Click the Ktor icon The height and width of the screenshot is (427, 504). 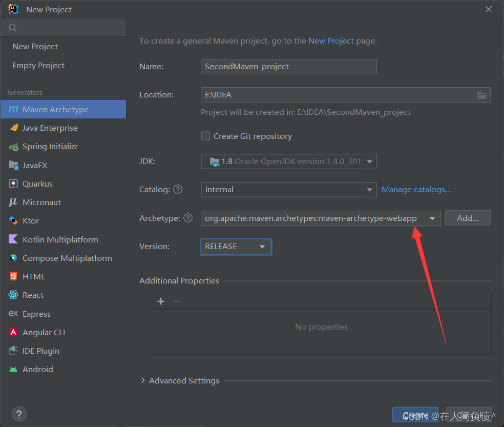coord(13,221)
